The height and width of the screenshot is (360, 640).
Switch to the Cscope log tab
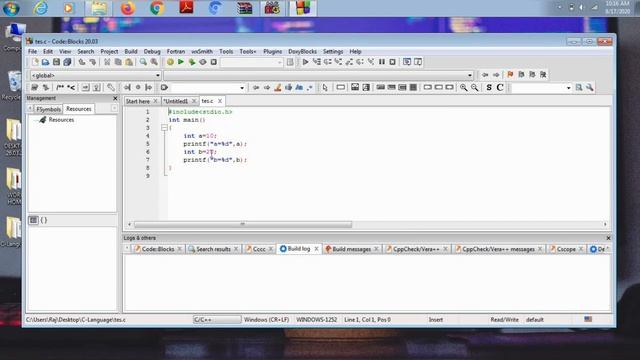566,249
